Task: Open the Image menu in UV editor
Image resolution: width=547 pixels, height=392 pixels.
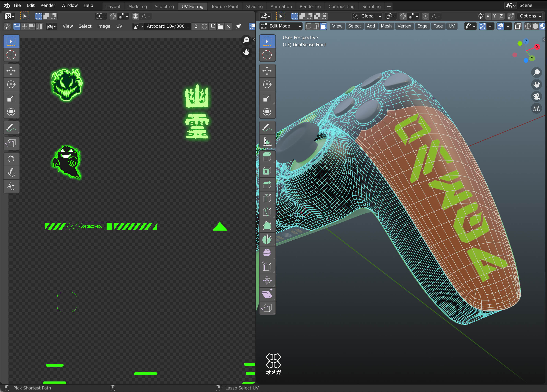Action: (104, 26)
